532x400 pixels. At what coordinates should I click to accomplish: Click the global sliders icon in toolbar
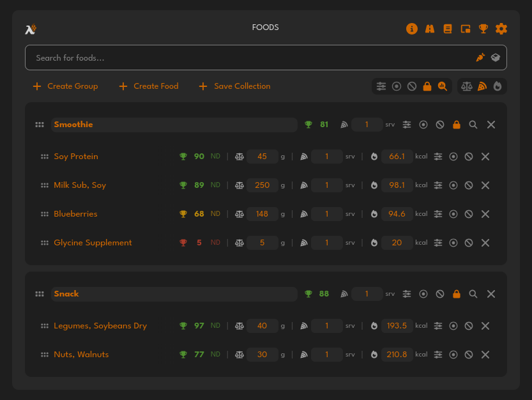381,86
